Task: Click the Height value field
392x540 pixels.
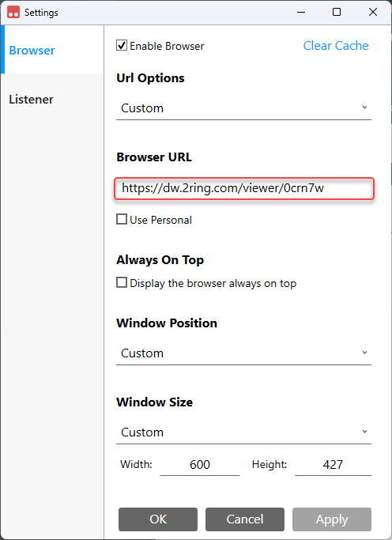Action: click(333, 465)
